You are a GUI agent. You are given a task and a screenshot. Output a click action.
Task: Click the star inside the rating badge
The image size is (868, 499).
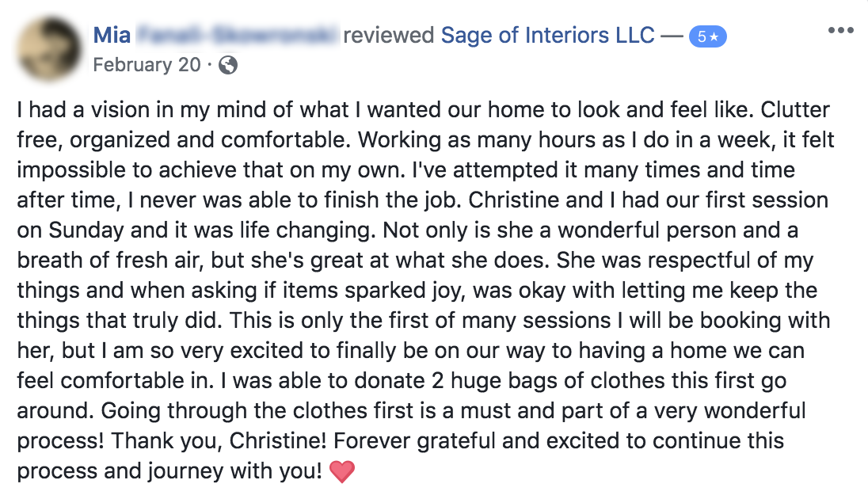714,37
